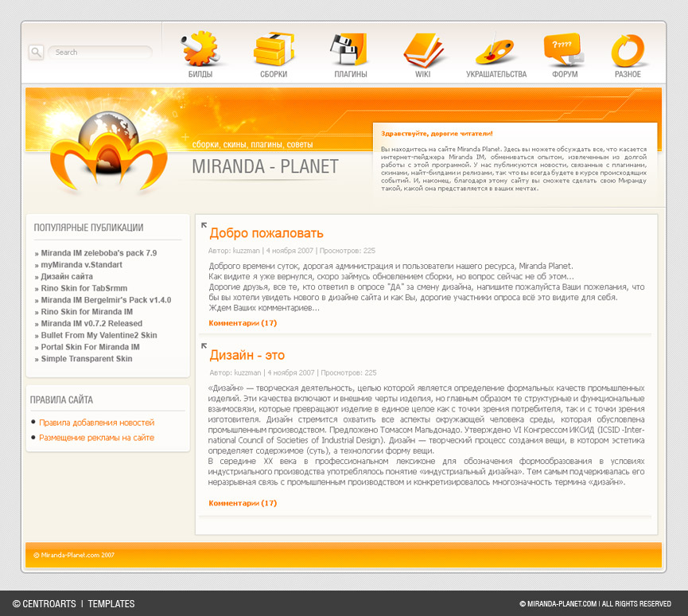Open the СБОРКИ boxes icon
The image size is (688, 616).
pyautogui.click(x=274, y=49)
